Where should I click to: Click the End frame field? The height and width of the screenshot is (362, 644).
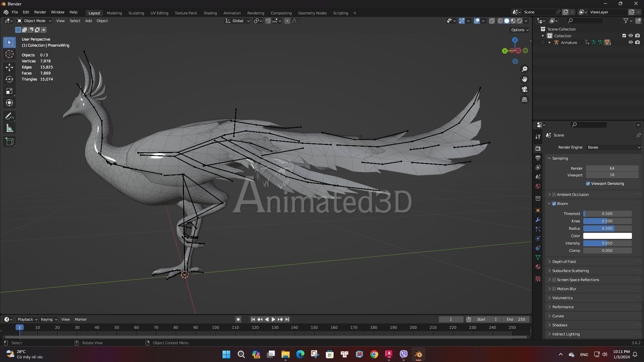(515, 319)
